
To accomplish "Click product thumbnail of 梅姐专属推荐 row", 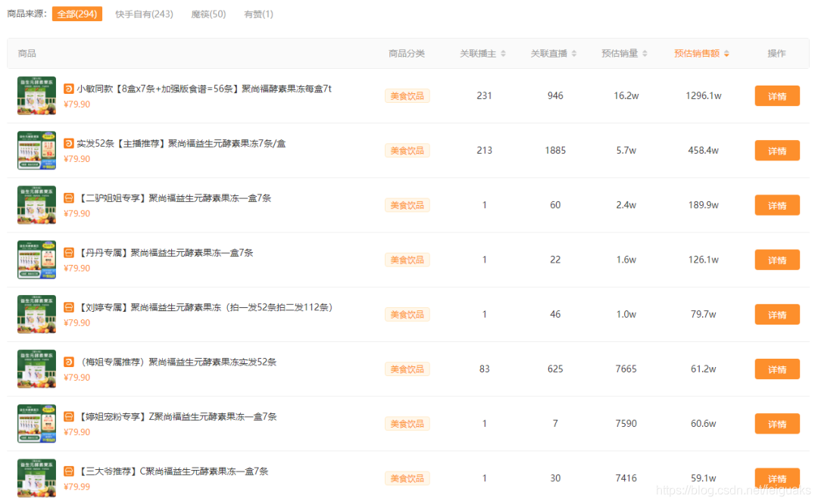I will point(36,369).
